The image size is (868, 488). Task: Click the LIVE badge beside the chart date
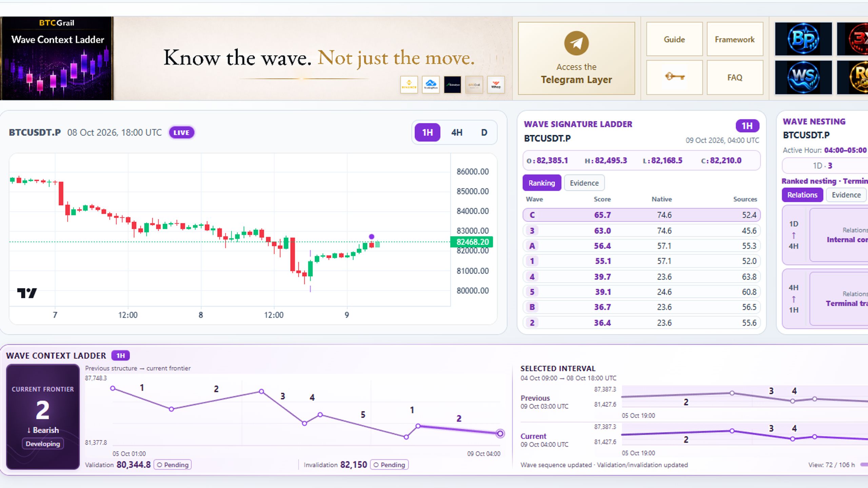(182, 133)
